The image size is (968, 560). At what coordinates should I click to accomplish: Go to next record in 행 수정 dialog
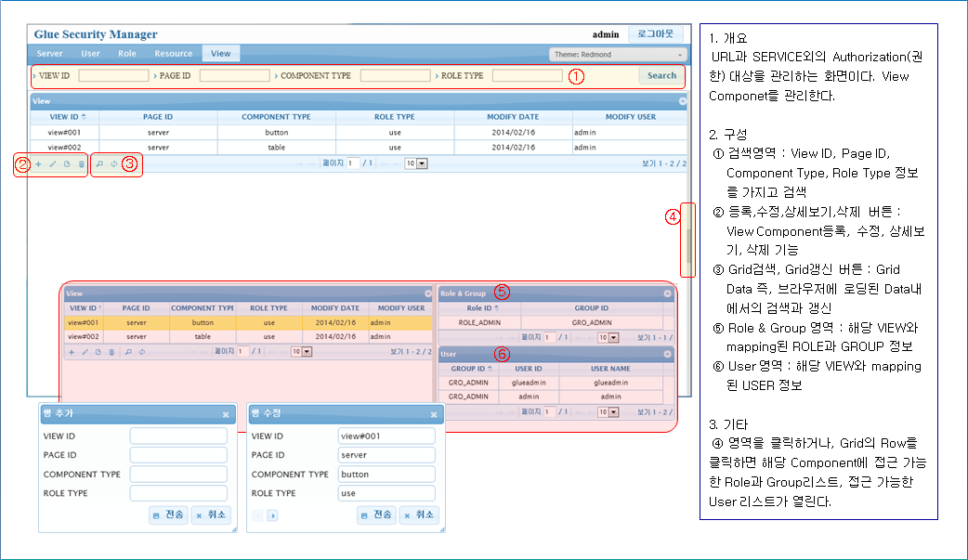tap(272, 515)
